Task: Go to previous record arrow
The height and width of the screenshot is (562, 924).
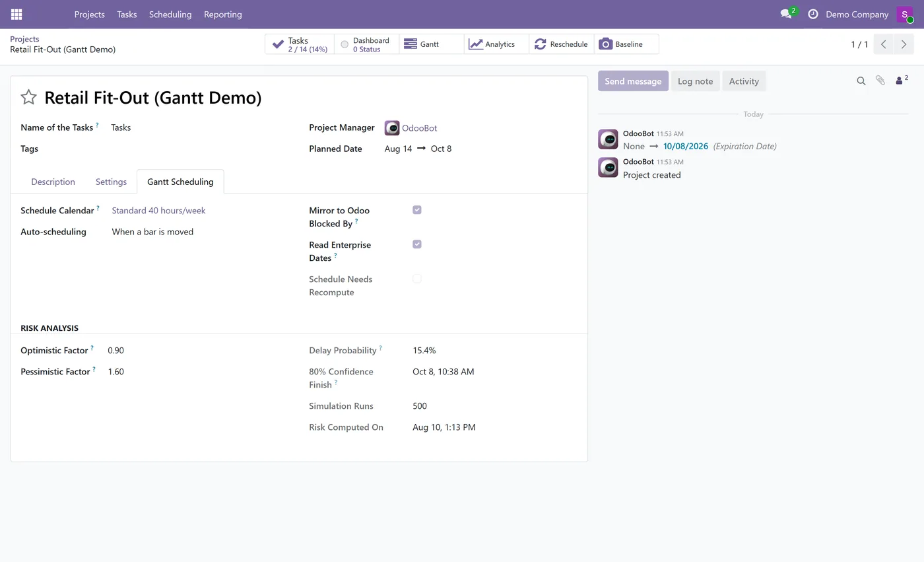Action: pos(884,44)
